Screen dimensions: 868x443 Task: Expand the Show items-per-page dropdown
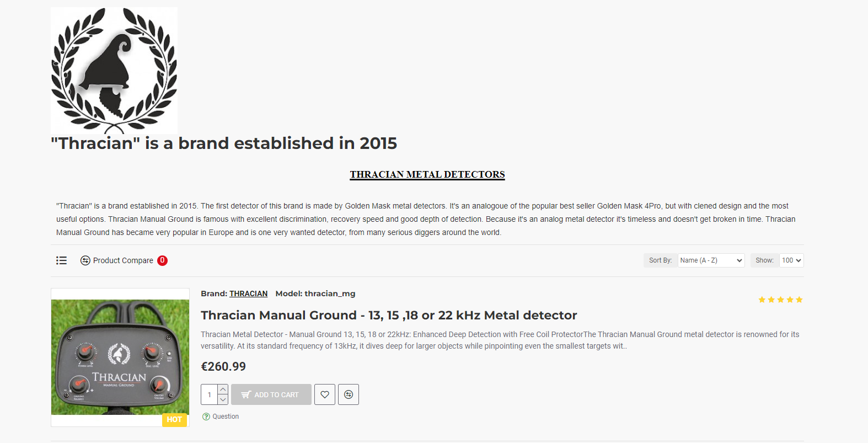coord(791,260)
